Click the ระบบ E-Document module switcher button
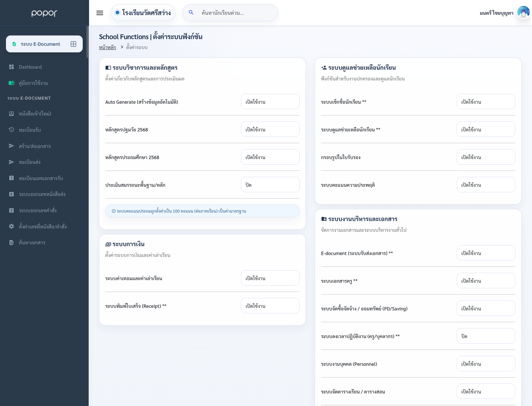Image resolution: width=532 pixels, height=406 pixels. (44, 44)
